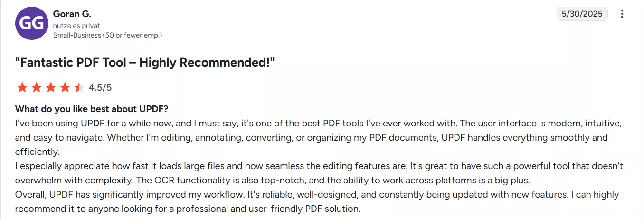
Task: Click the Small-Business (50 or fewer emp.) label
Action: (x=107, y=35)
